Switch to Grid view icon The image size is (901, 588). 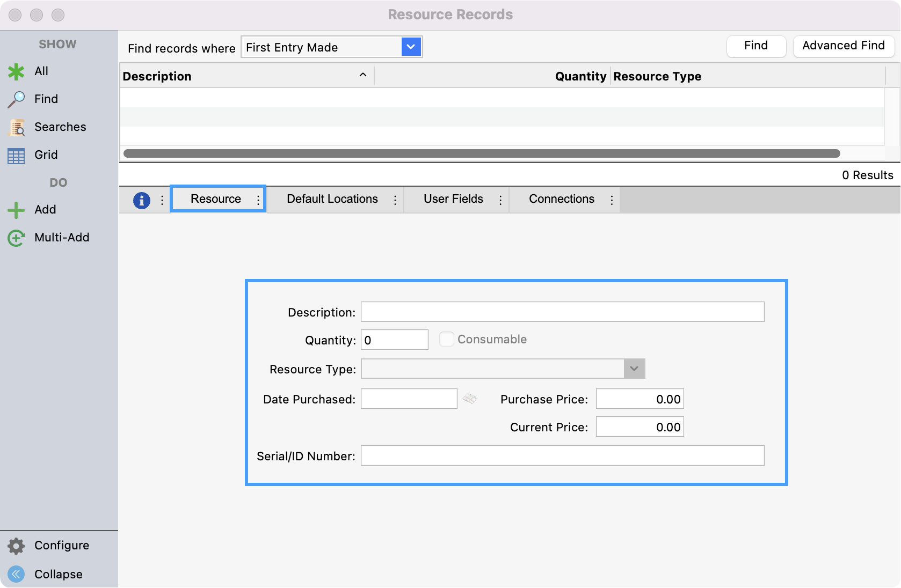16,156
